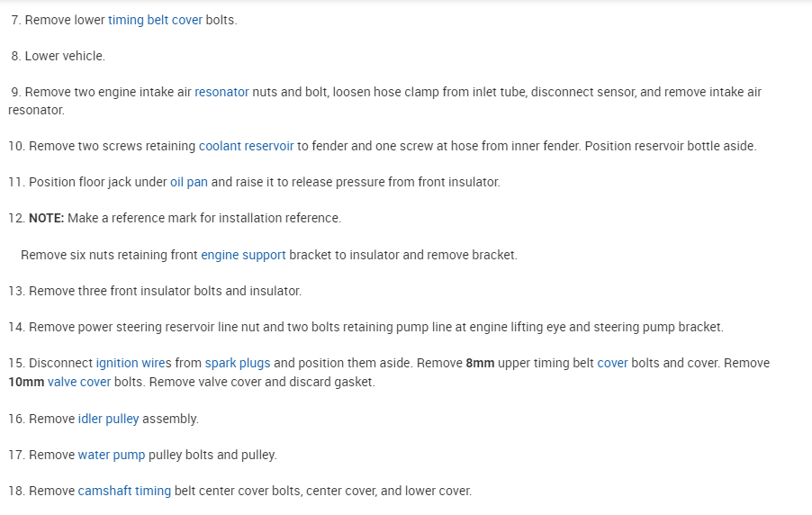Screen dimensions: 812x515
Task: Click the bold '10mm' text
Action: point(26,382)
